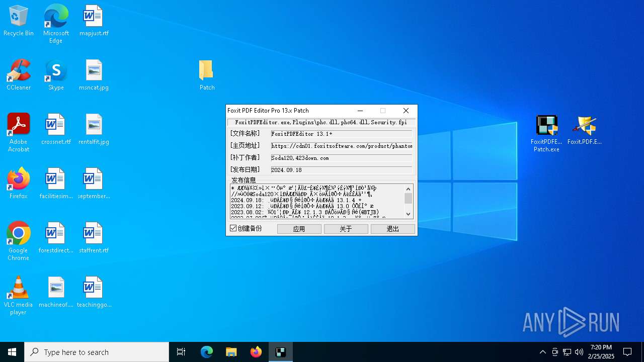Select the Patch folder on desktop
Viewport: 644px width, 362px height.
click(207, 75)
